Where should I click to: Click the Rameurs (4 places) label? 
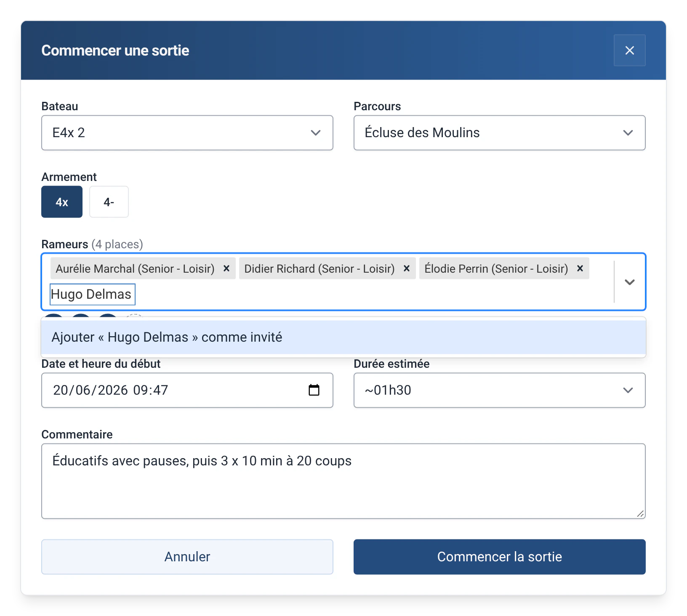tap(92, 244)
